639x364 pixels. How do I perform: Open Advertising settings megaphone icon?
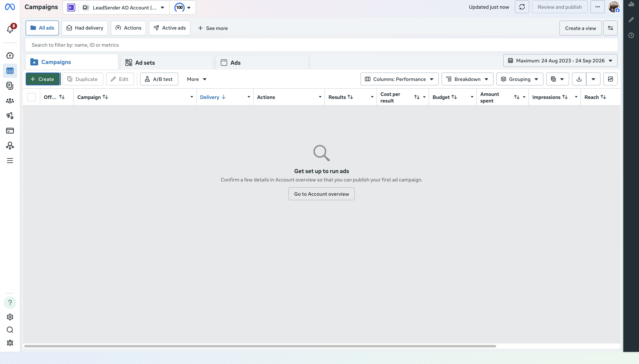[10, 116]
